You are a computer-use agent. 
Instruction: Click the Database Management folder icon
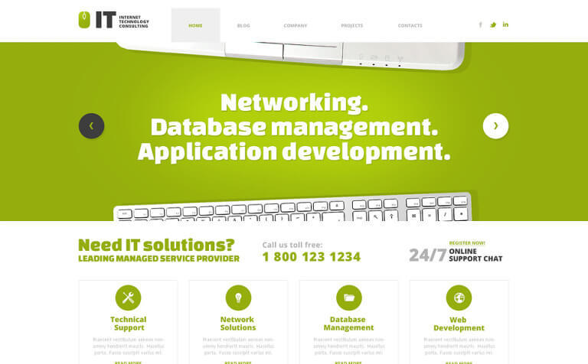tap(349, 297)
